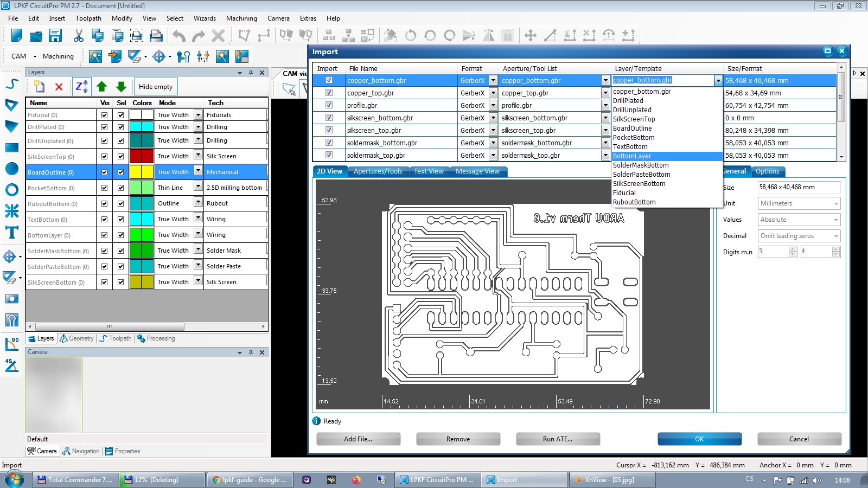Open Aperture list dropdown for profile.gbr
The width and height of the screenshot is (868, 488).
coord(605,105)
